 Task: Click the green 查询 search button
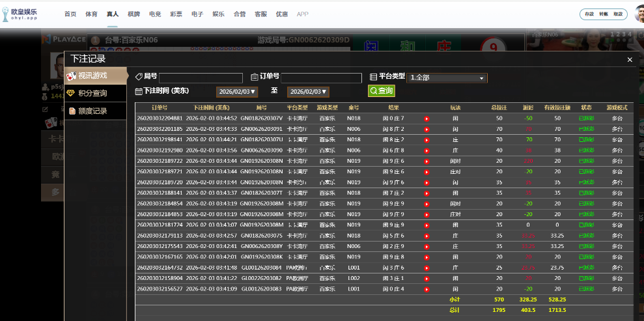(x=382, y=91)
